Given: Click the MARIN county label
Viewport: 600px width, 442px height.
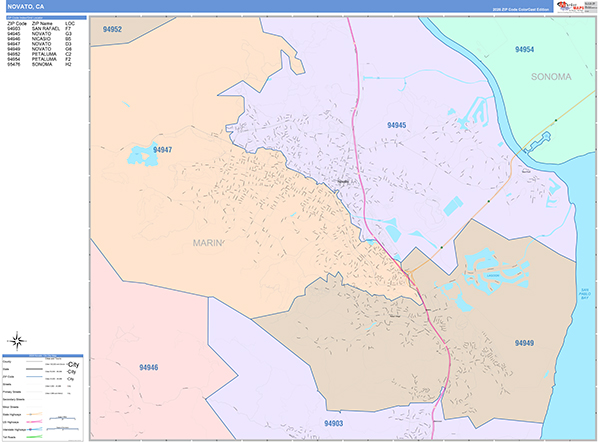Looking at the screenshot, I should [209, 242].
